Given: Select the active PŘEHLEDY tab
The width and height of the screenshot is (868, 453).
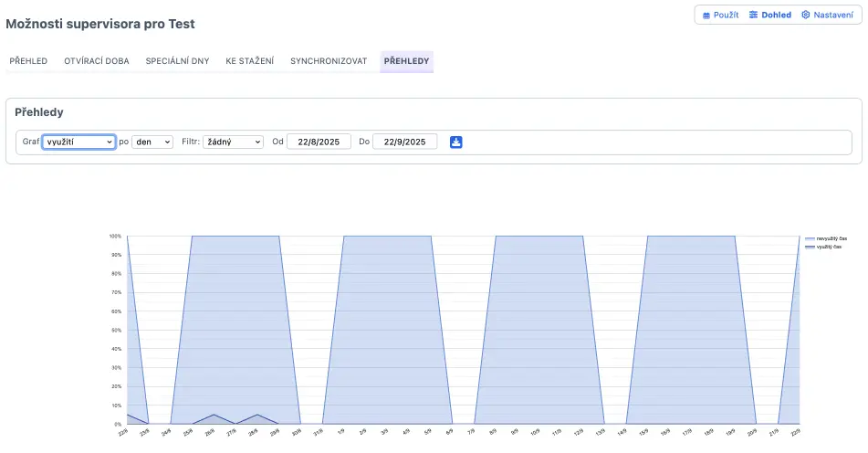Looking at the screenshot, I should [406, 61].
